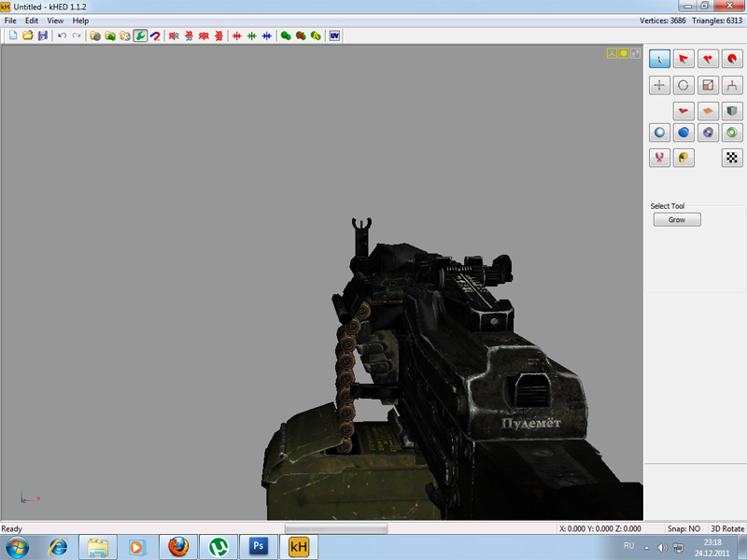
Task: Click the first red horizontal mirror icon
Action: click(174, 35)
